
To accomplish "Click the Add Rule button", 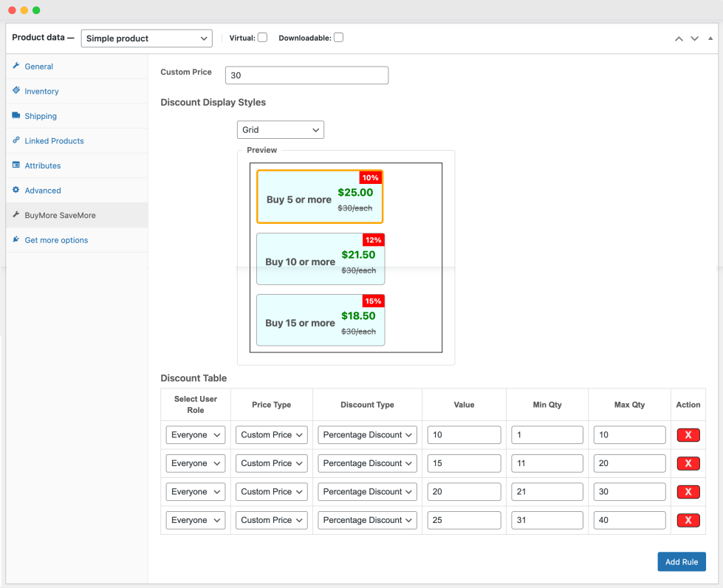I will pos(681,561).
